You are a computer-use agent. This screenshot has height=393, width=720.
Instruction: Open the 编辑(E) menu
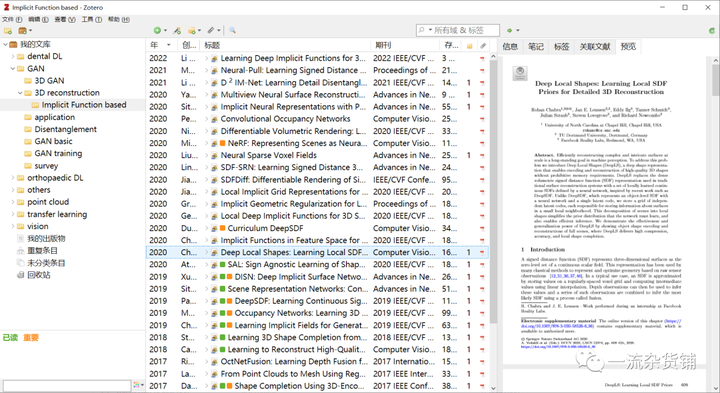tap(38, 19)
